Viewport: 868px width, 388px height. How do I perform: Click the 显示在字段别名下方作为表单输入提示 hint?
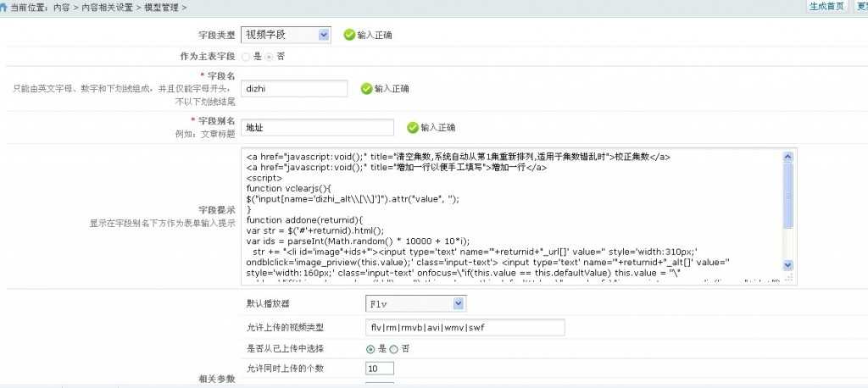[x=163, y=224]
